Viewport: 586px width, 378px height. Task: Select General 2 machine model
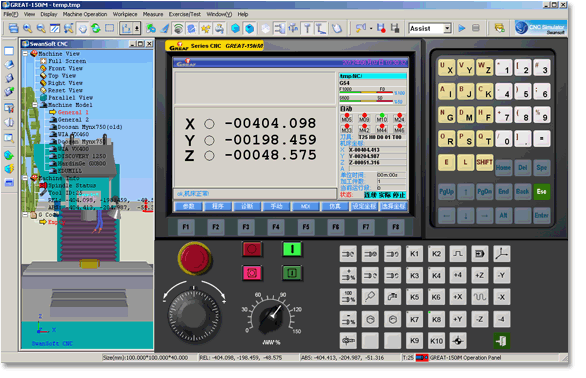73,120
